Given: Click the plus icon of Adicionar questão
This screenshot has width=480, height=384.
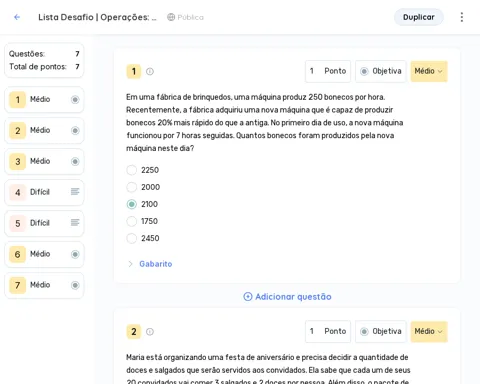Looking at the screenshot, I should coord(248,297).
